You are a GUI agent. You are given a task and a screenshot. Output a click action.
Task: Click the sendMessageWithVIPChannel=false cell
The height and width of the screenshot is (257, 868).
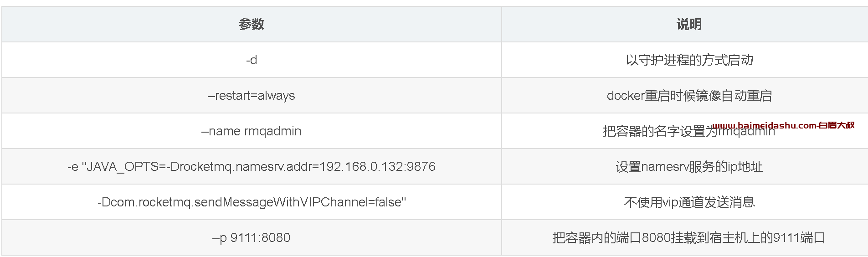[x=252, y=202]
